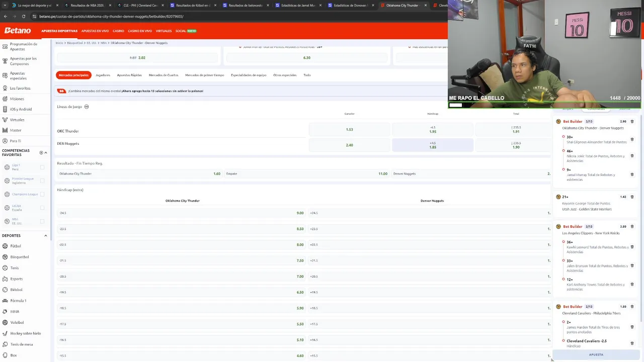Tick the LaLiga España favorite checkbox

coord(42,208)
